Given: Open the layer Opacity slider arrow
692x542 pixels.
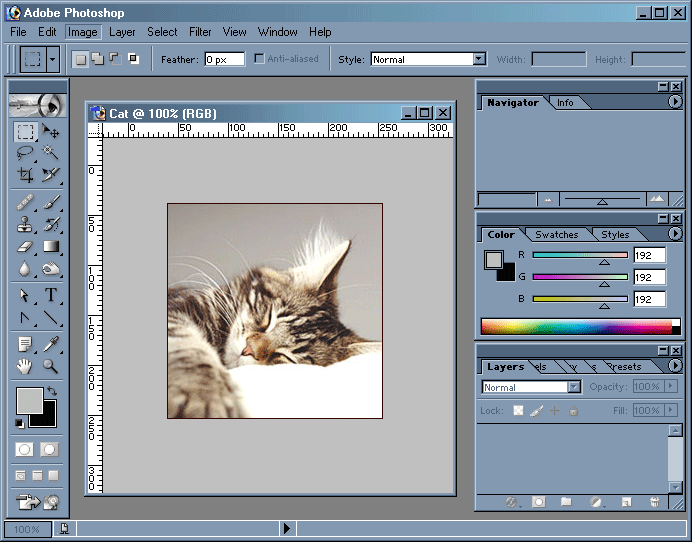Looking at the screenshot, I should coord(671,386).
